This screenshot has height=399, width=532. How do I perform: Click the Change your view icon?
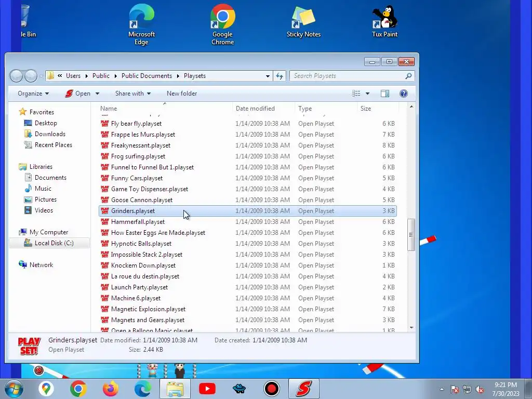(356, 94)
